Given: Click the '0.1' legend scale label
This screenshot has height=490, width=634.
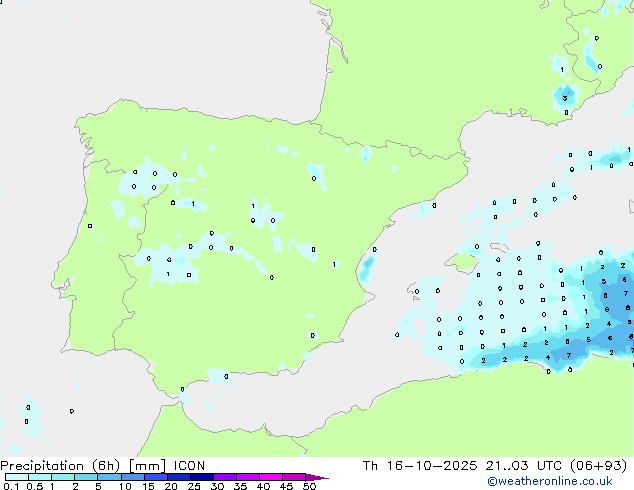Looking at the screenshot, I should (10, 486).
